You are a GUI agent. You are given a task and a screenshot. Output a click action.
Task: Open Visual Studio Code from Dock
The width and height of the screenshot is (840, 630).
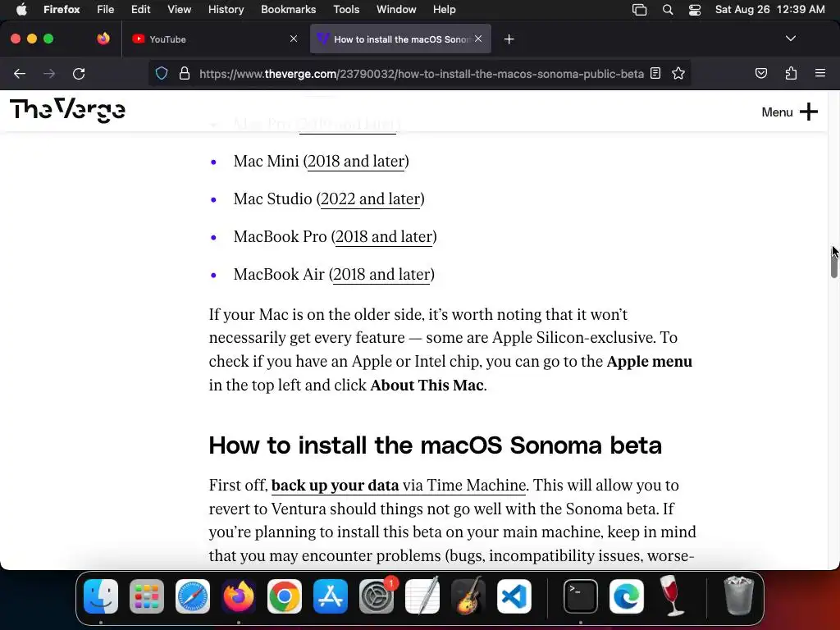click(514, 596)
